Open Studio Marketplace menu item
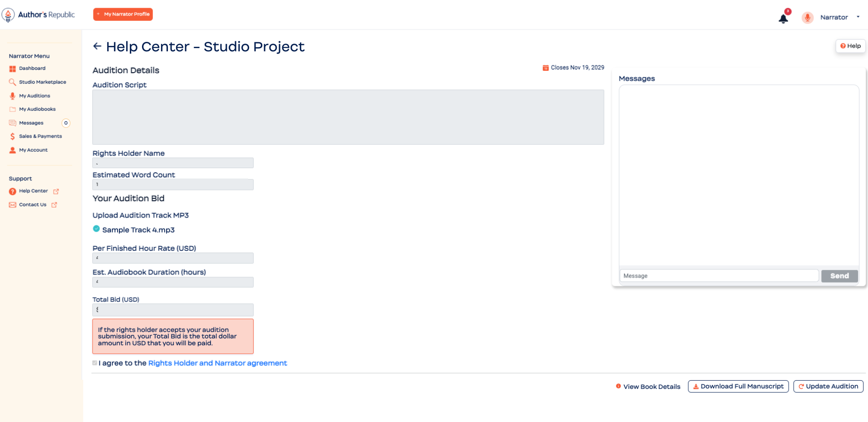This screenshot has height=422, width=868. pos(43,82)
